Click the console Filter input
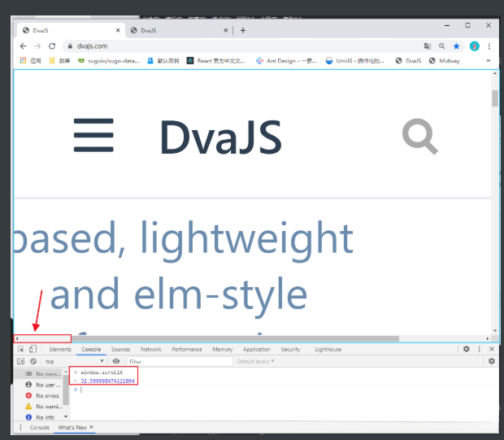The height and width of the screenshot is (440, 504). click(180, 361)
